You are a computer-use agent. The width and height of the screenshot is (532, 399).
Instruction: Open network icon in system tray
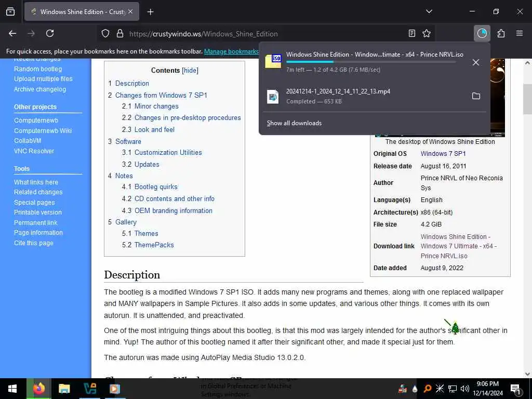click(453, 389)
